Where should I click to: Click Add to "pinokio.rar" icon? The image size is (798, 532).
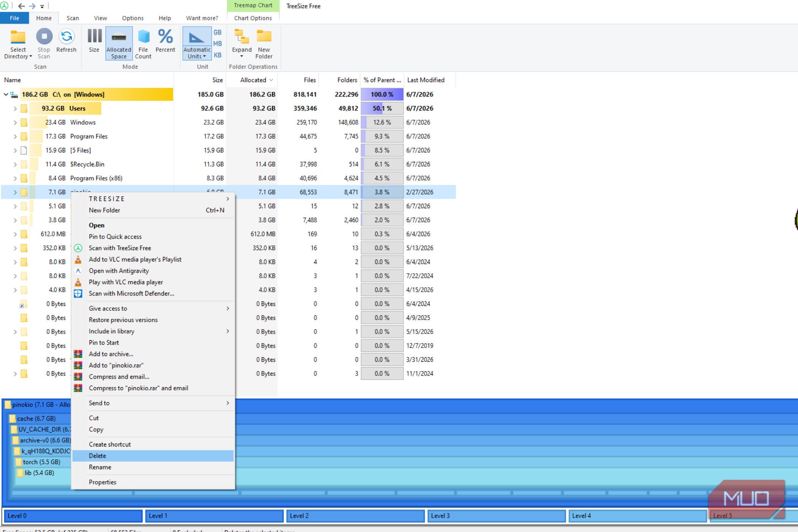(x=78, y=365)
